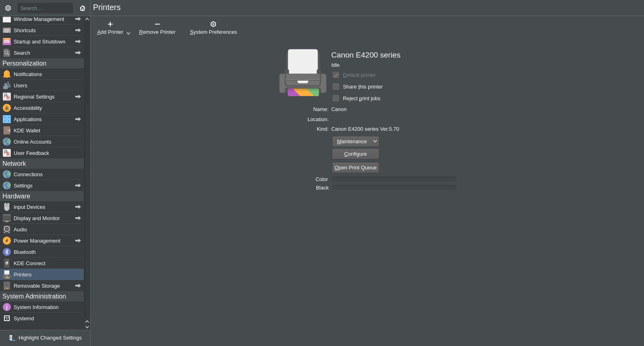Enable Share this printer checkbox
This screenshot has height=346, width=644.
coord(336,87)
